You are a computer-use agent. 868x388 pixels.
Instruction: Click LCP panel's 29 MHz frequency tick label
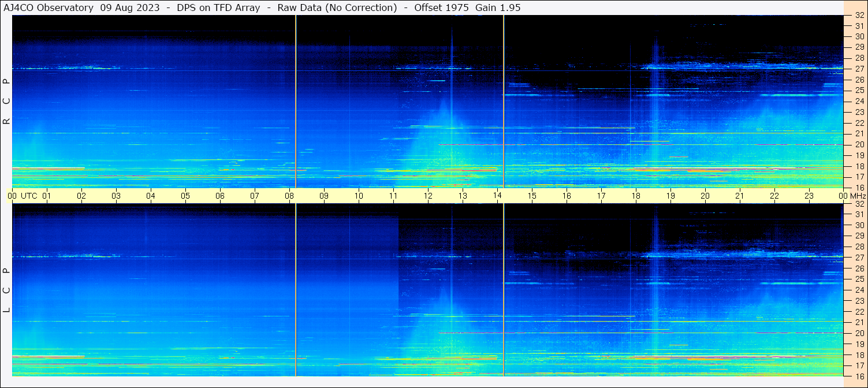coord(859,236)
